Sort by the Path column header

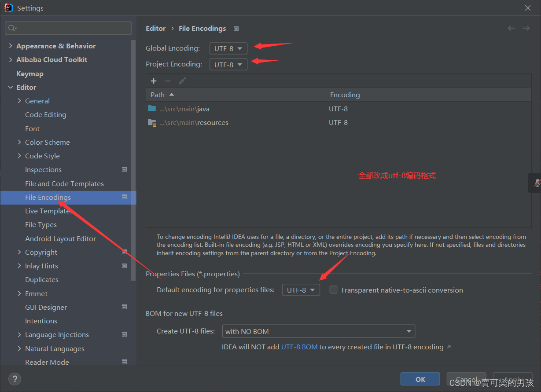click(236, 95)
